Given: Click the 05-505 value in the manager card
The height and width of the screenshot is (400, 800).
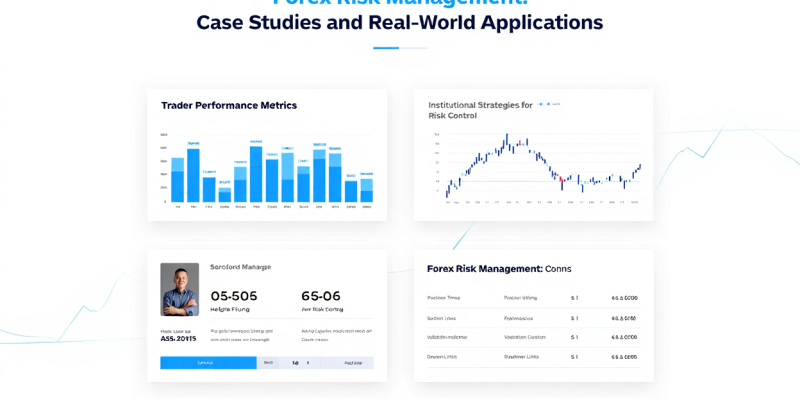Looking at the screenshot, I should 234,296.
